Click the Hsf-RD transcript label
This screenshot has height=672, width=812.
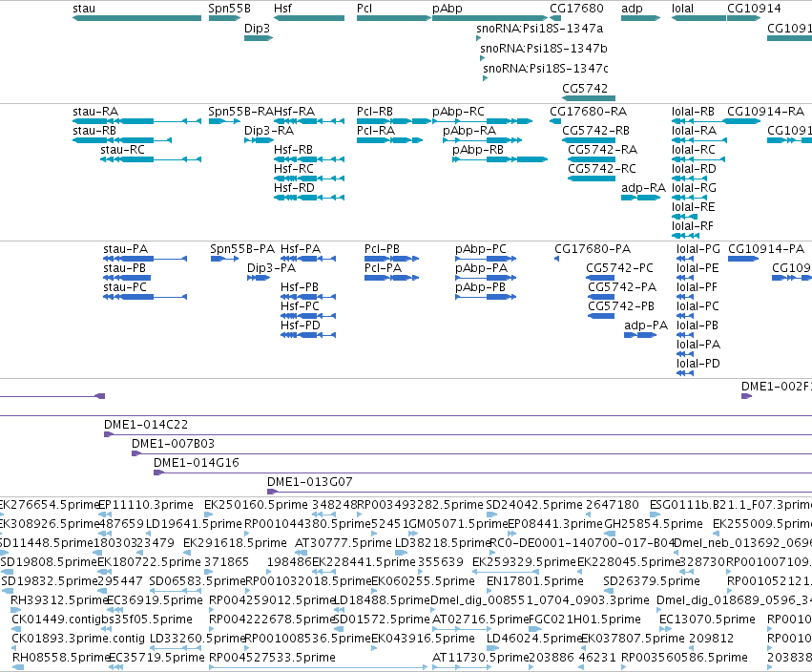(294, 189)
